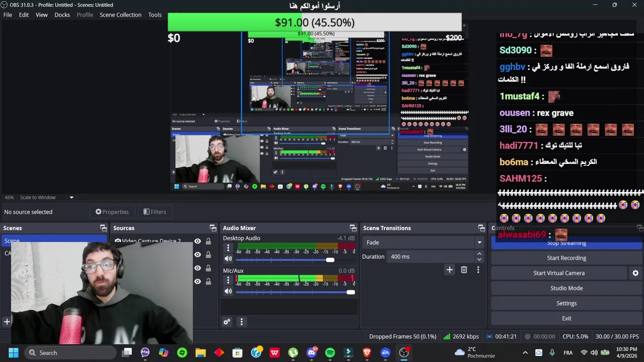This screenshot has height=362, width=644.
Task: Open virtual camera configuration gear icon
Action: pyautogui.click(x=635, y=273)
